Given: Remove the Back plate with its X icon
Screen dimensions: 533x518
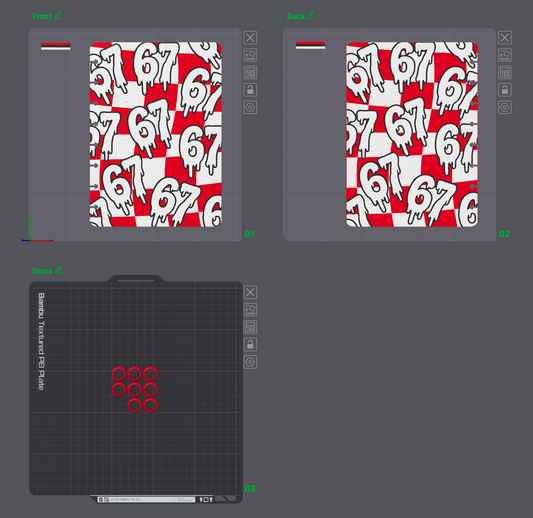Looking at the screenshot, I should [x=505, y=37].
